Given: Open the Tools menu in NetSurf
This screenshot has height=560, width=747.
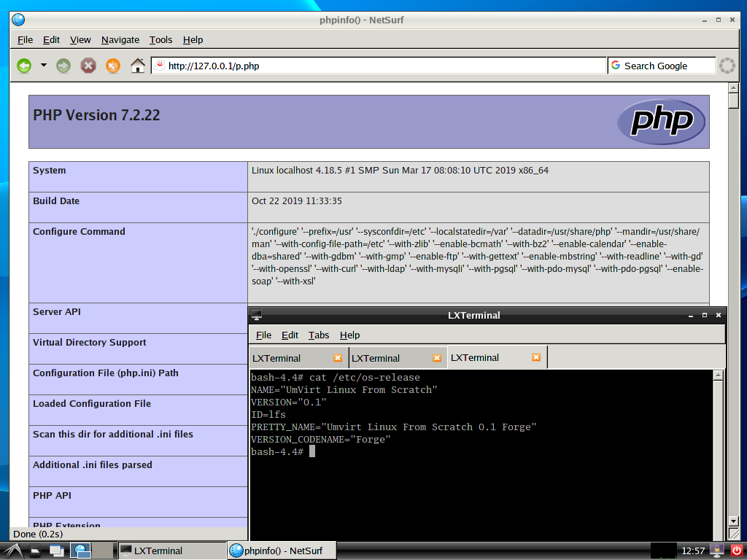Looking at the screenshot, I should click(x=160, y=39).
